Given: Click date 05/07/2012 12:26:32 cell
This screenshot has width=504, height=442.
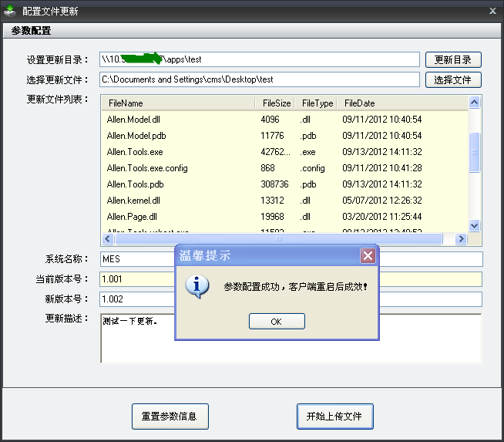Looking at the screenshot, I should [x=382, y=201].
